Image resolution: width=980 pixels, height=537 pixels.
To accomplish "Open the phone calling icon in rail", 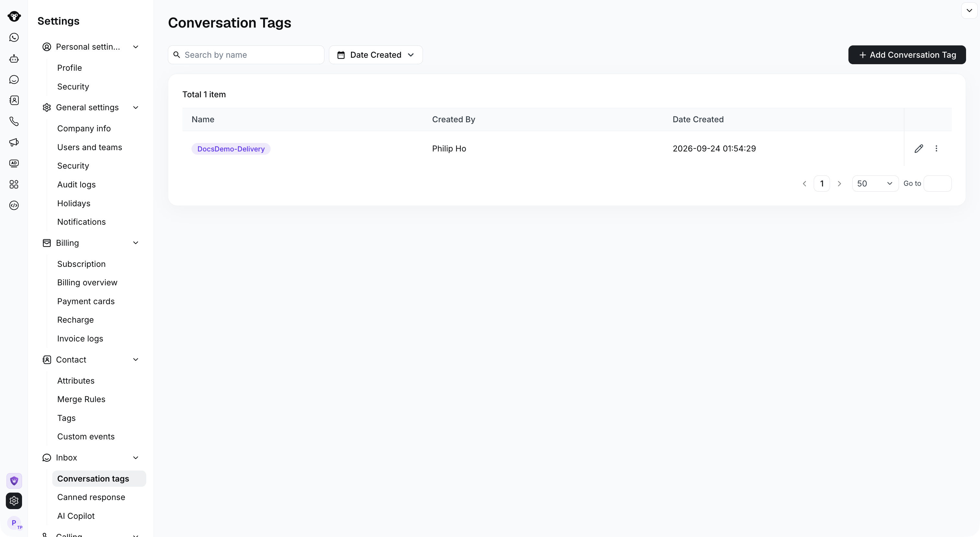I will click(x=14, y=121).
